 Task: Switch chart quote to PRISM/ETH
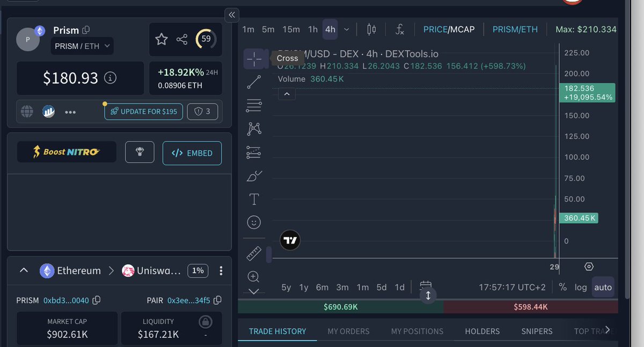pyautogui.click(x=515, y=29)
